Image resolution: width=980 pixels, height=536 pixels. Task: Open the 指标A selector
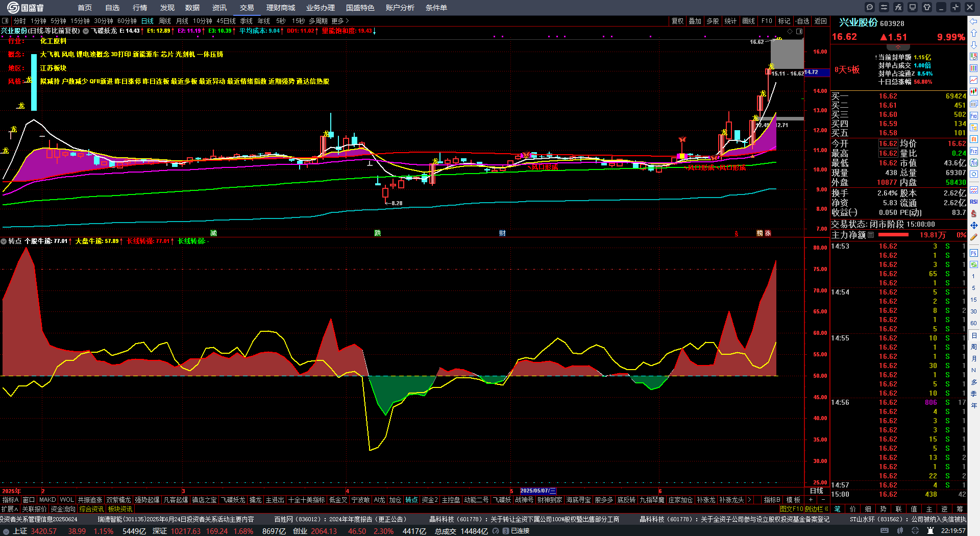click(x=10, y=500)
